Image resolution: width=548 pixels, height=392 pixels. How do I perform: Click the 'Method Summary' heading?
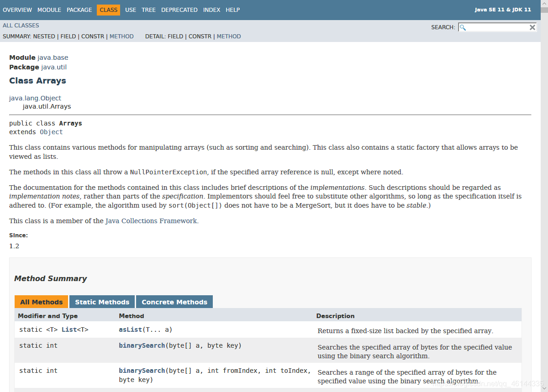tap(50, 278)
